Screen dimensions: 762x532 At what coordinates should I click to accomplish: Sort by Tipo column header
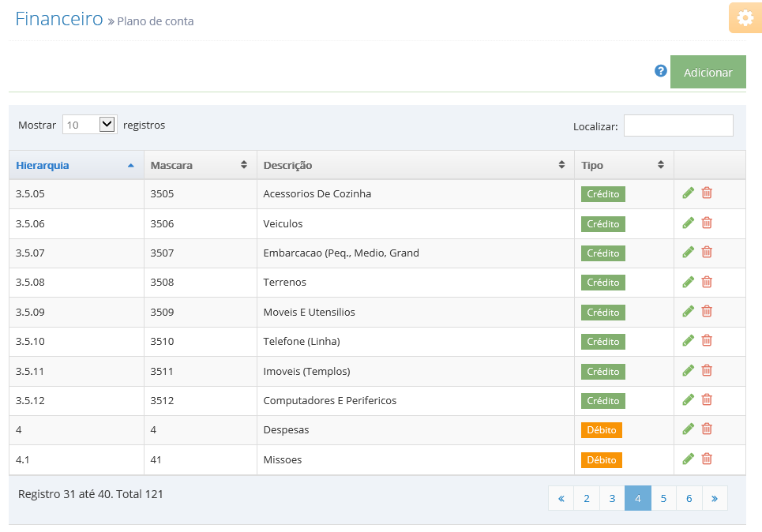[x=624, y=165]
